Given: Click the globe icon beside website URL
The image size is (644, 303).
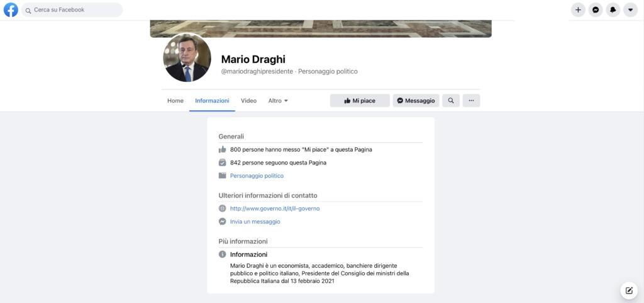Looking at the screenshot, I should click(x=222, y=209).
